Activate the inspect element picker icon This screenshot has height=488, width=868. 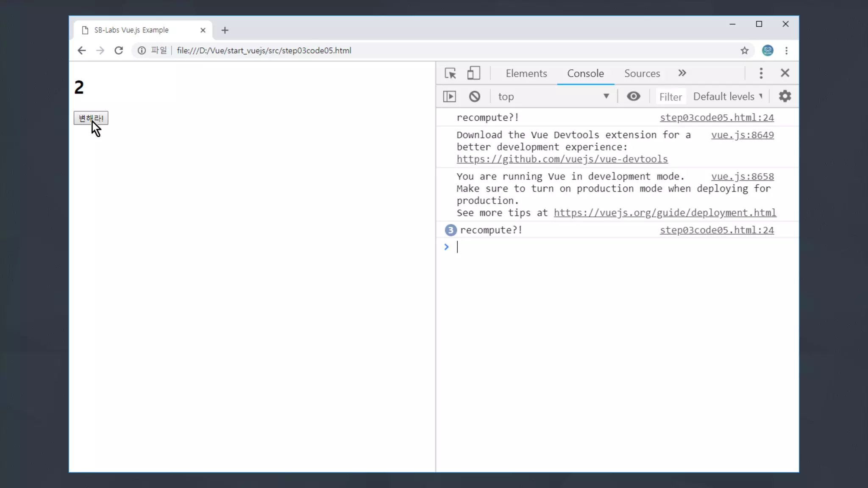tap(450, 73)
